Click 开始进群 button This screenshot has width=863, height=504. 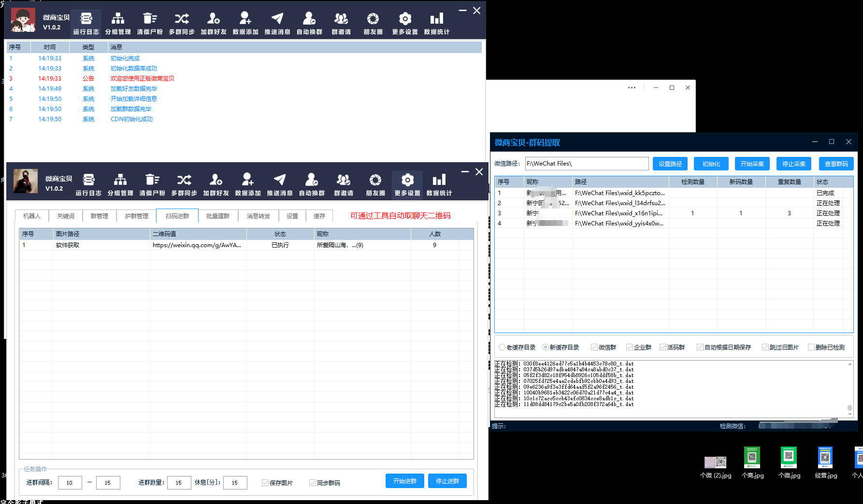click(405, 481)
